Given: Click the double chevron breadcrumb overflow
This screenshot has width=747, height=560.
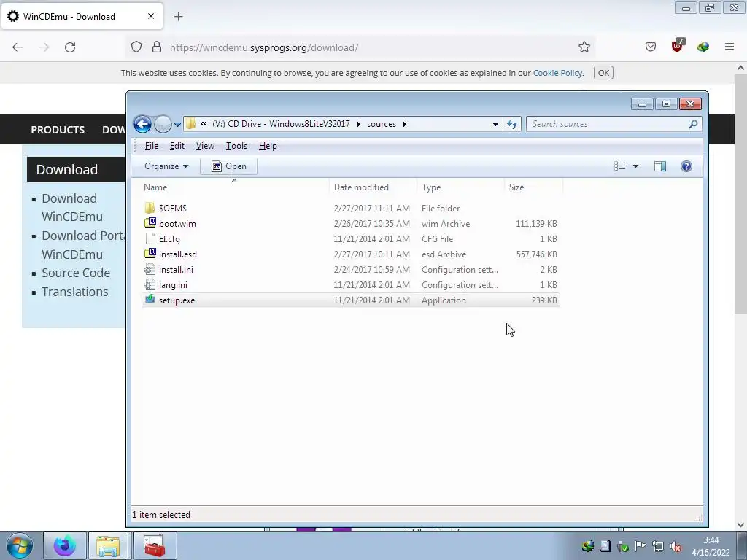Looking at the screenshot, I should point(204,124).
